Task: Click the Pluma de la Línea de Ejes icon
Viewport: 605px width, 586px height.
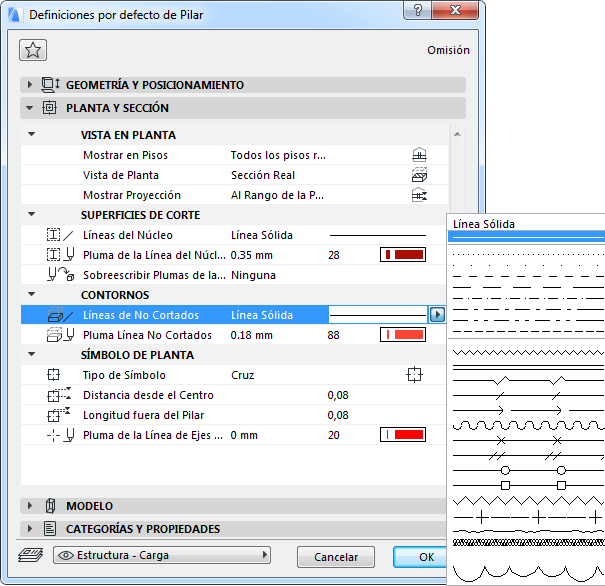Action: click(x=60, y=435)
